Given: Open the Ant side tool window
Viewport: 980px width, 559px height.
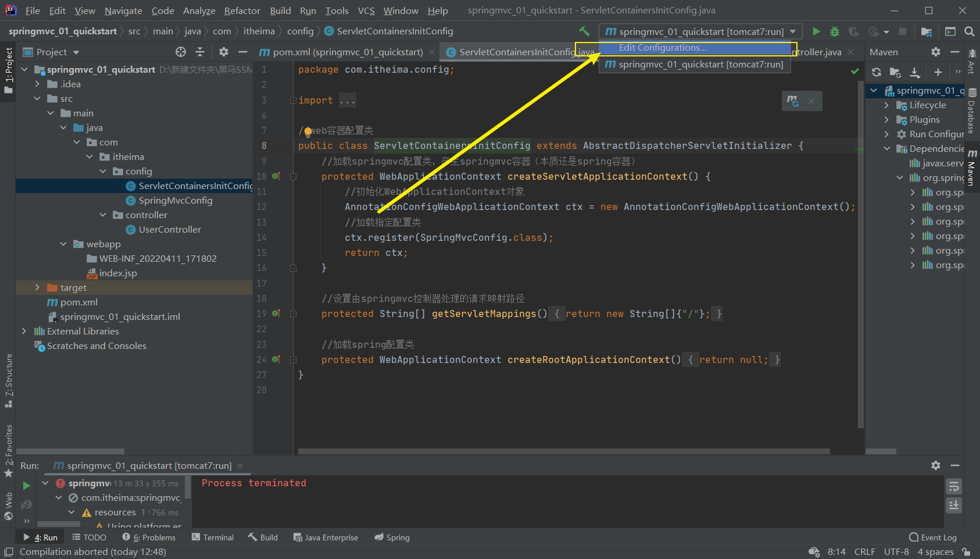Looking at the screenshot, I should pyautogui.click(x=972, y=61).
